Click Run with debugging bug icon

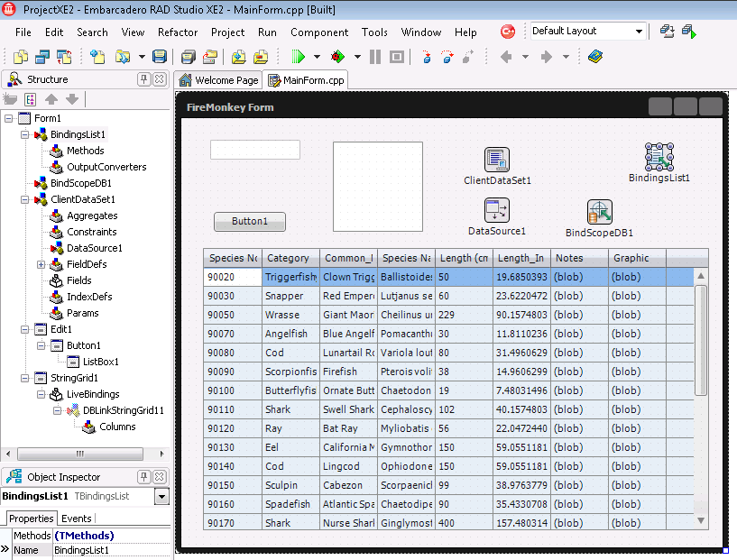[337, 57]
